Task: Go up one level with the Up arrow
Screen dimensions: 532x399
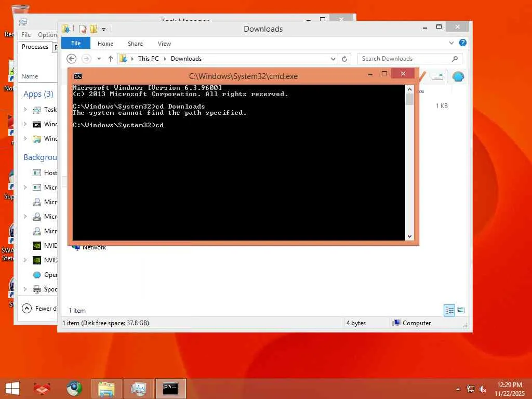Action: [110, 59]
